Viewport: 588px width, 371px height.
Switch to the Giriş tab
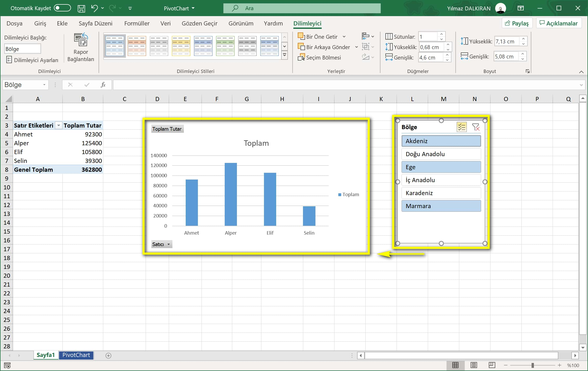pos(40,23)
